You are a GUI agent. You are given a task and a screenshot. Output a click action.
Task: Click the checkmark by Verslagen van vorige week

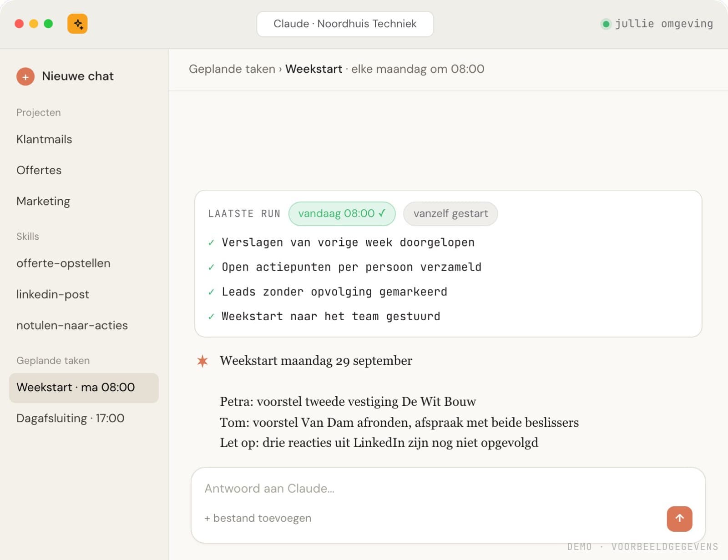tap(211, 243)
